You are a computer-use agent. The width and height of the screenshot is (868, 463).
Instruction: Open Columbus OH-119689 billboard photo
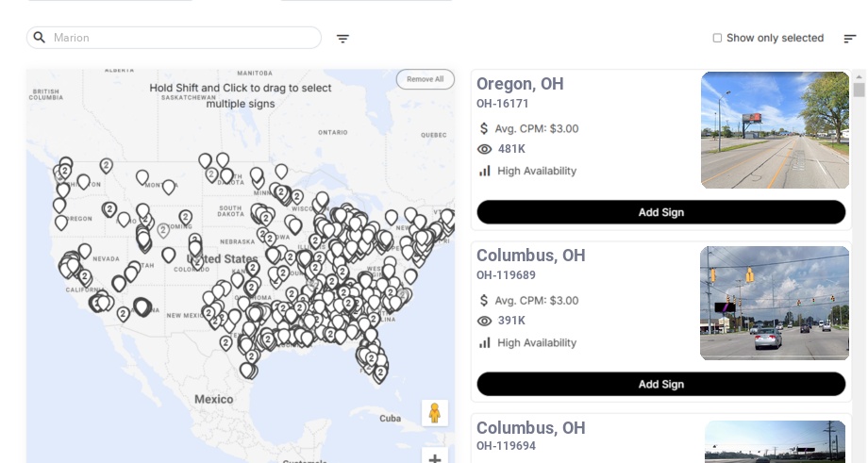(775, 303)
